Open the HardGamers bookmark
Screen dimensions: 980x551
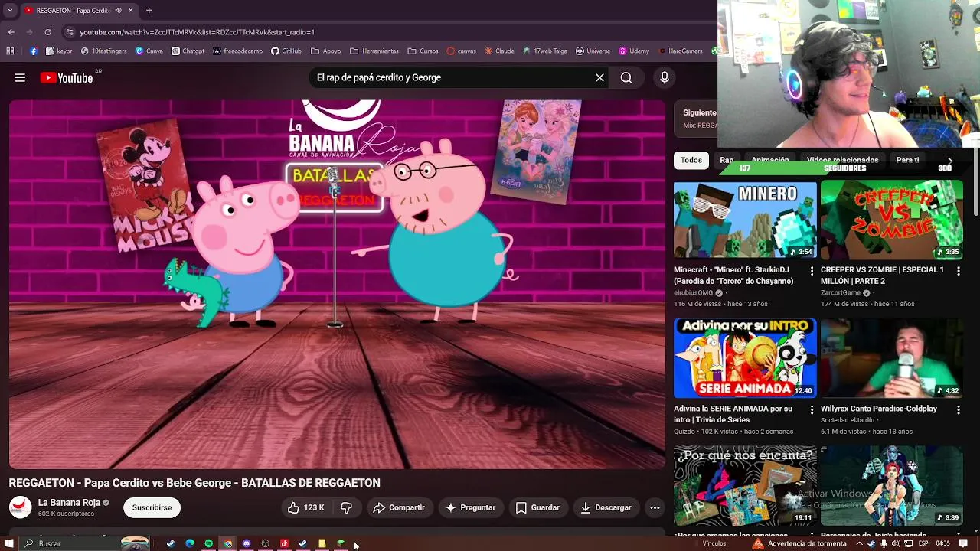(680, 51)
